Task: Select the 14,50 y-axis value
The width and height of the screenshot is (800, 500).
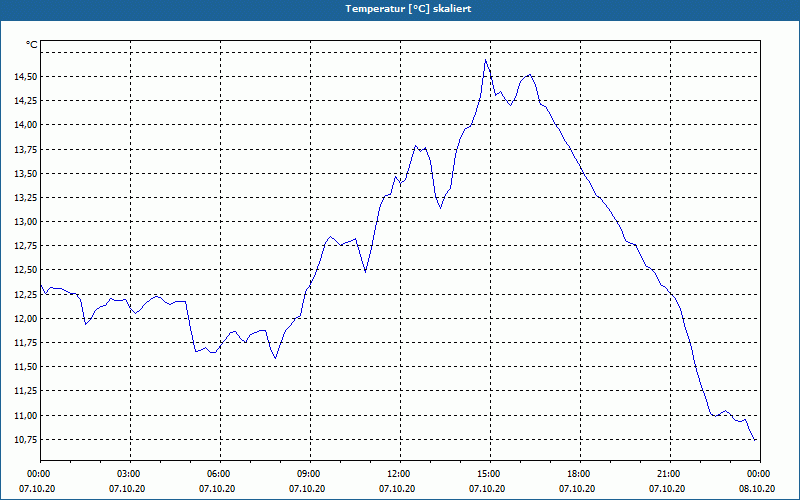Action: coord(26,77)
